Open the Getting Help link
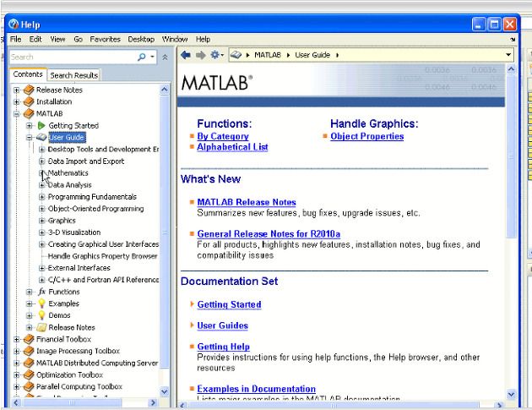Viewport: 532px width, 410px height. (x=224, y=347)
